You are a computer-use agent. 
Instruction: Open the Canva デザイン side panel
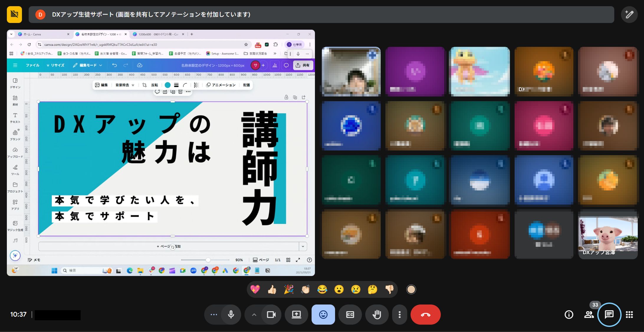tap(15, 83)
